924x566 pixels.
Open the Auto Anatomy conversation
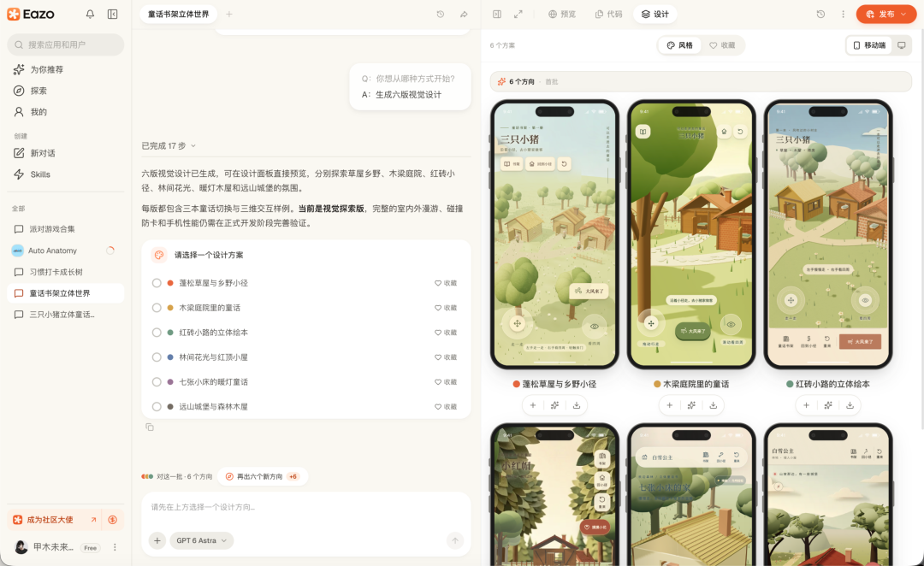pos(65,251)
